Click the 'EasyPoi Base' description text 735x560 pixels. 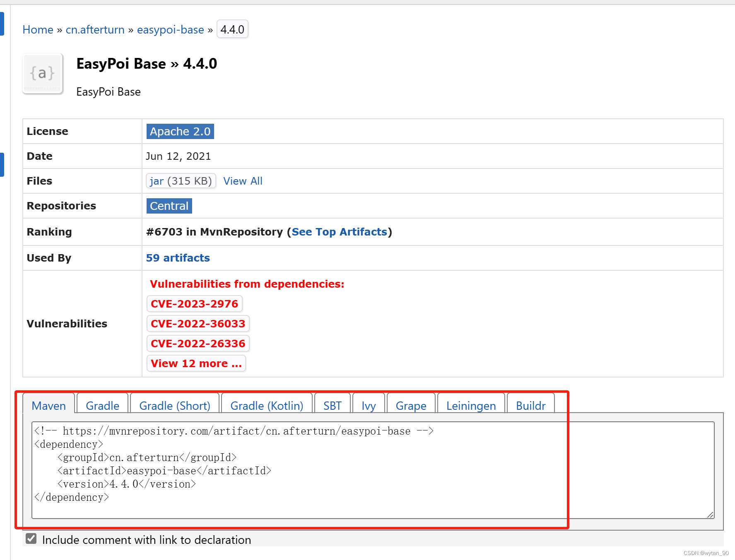click(108, 92)
